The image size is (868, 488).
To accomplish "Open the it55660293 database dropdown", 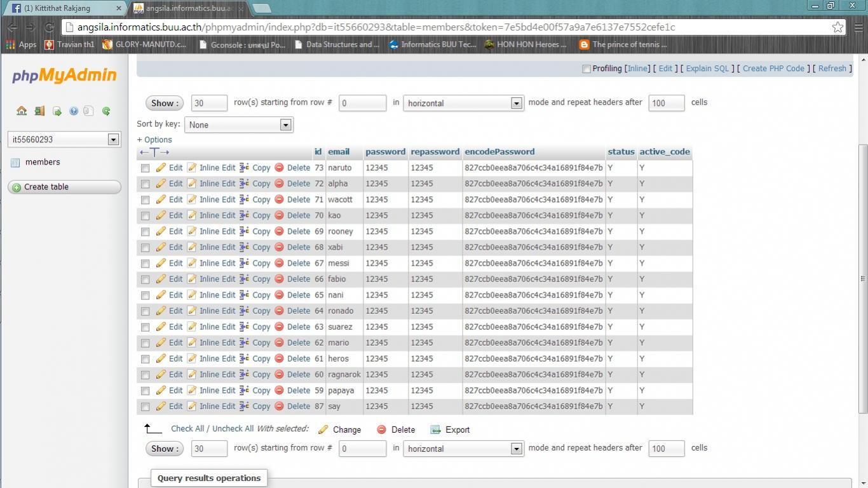I will pyautogui.click(x=64, y=139).
